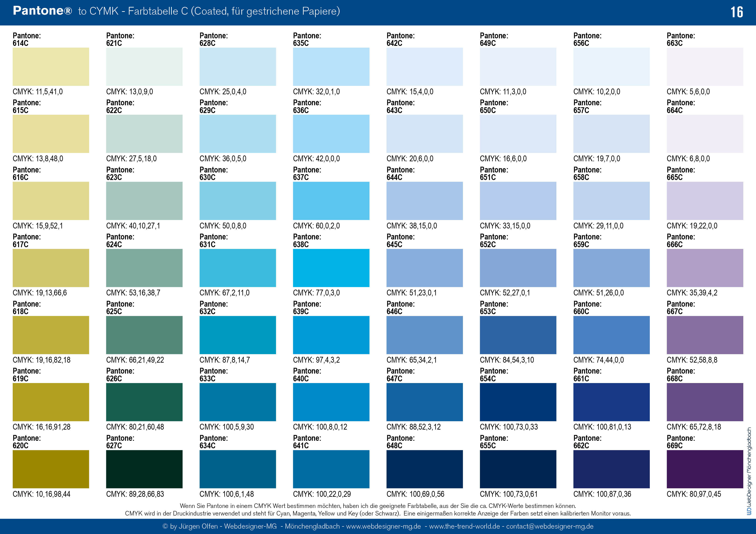Click the Pantone 637C sky blue swatch
756x534 pixels.
(x=331, y=201)
